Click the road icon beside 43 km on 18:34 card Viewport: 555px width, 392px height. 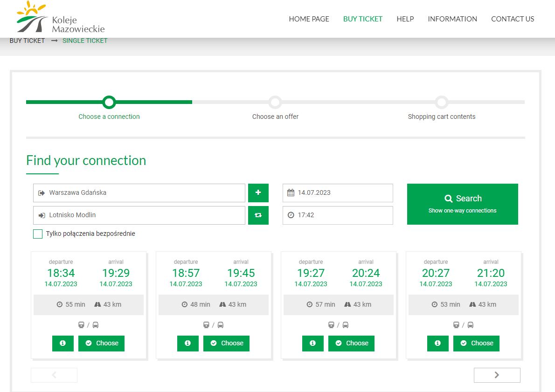pyautogui.click(x=97, y=304)
